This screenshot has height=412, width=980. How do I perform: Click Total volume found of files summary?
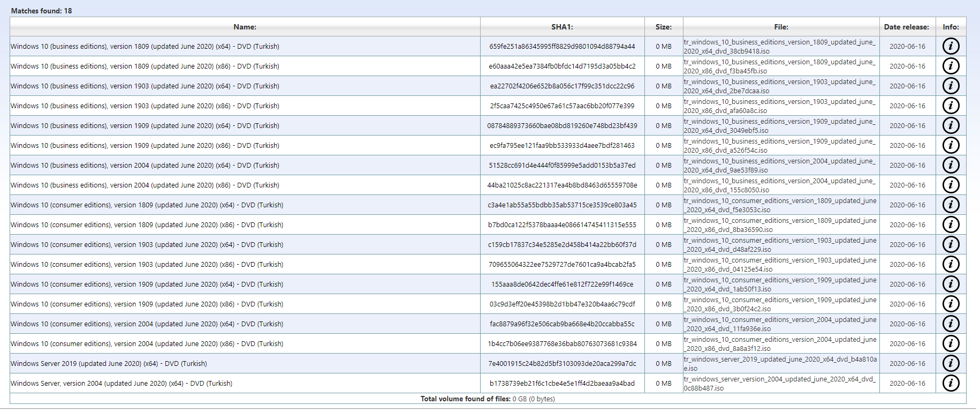click(x=488, y=399)
